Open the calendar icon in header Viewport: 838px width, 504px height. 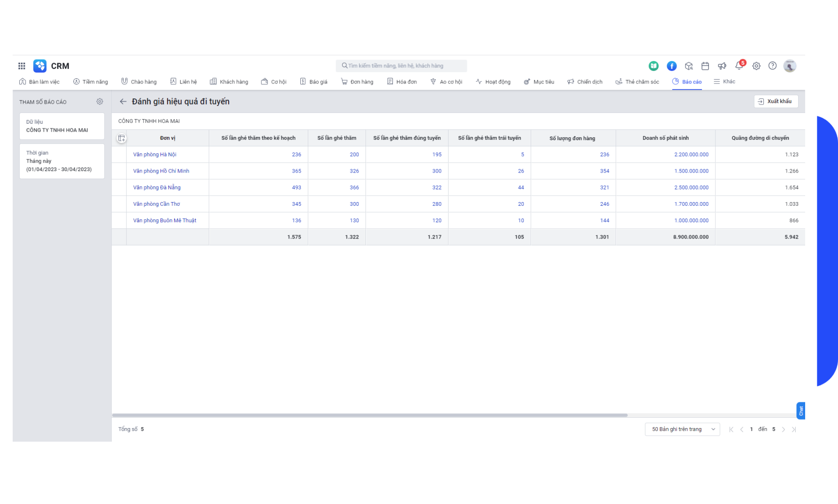[x=705, y=66]
